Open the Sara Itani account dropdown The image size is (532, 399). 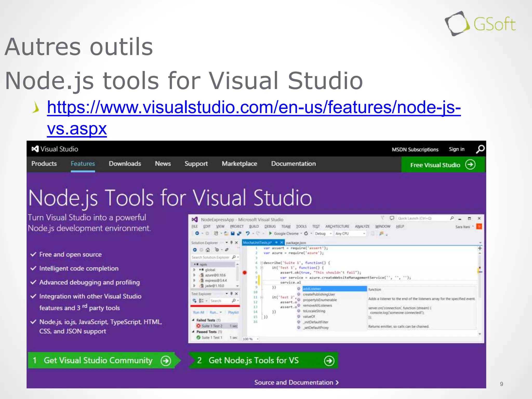[x=464, y=227]
